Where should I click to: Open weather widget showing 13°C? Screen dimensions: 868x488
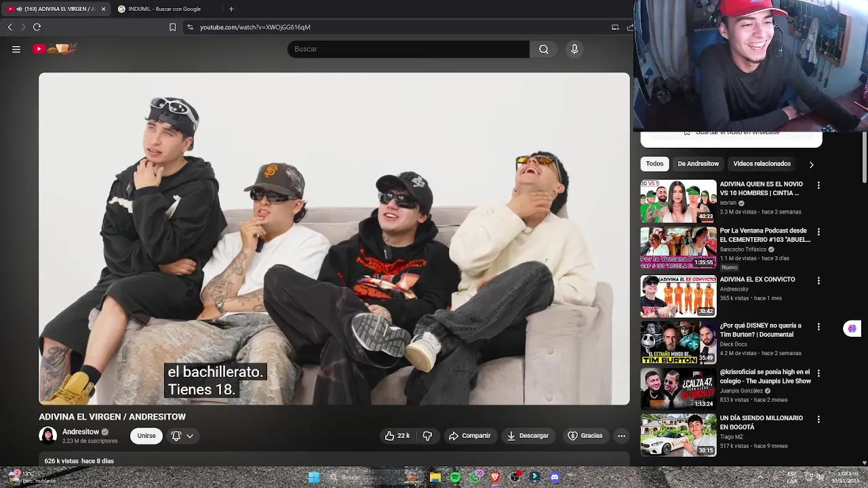(x=31, y=477)
